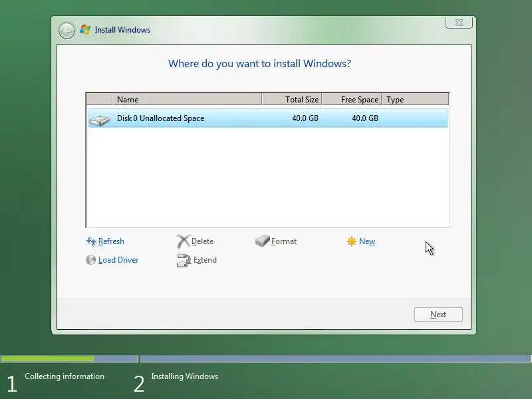Click the New starburst icon
This screenshot has height=399, width=532.
pos(352,241)
